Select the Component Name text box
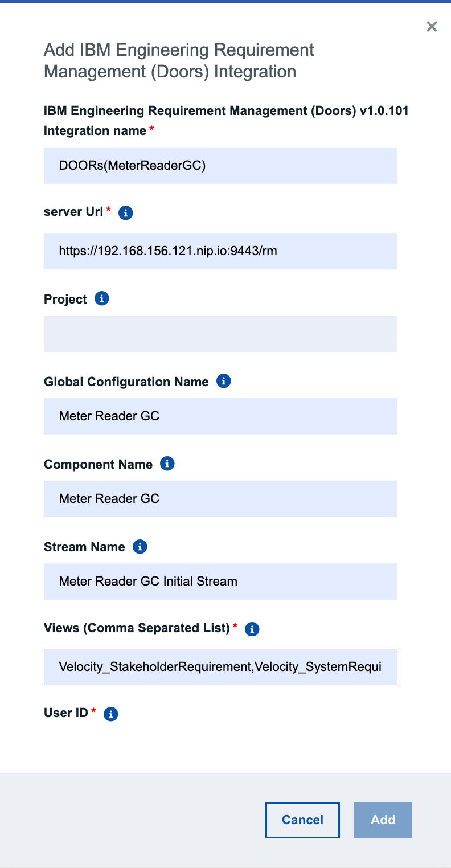The width and height of the screenshot is (451, 868). point(220,499)
